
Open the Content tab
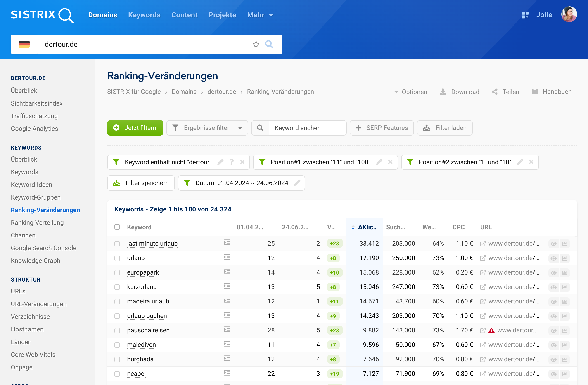(x=184, y=15)
